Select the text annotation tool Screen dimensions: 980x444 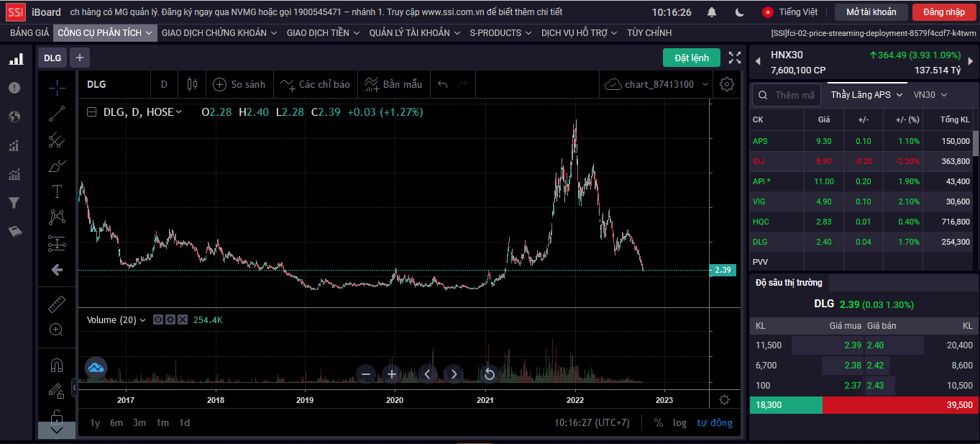click(57, 191)
